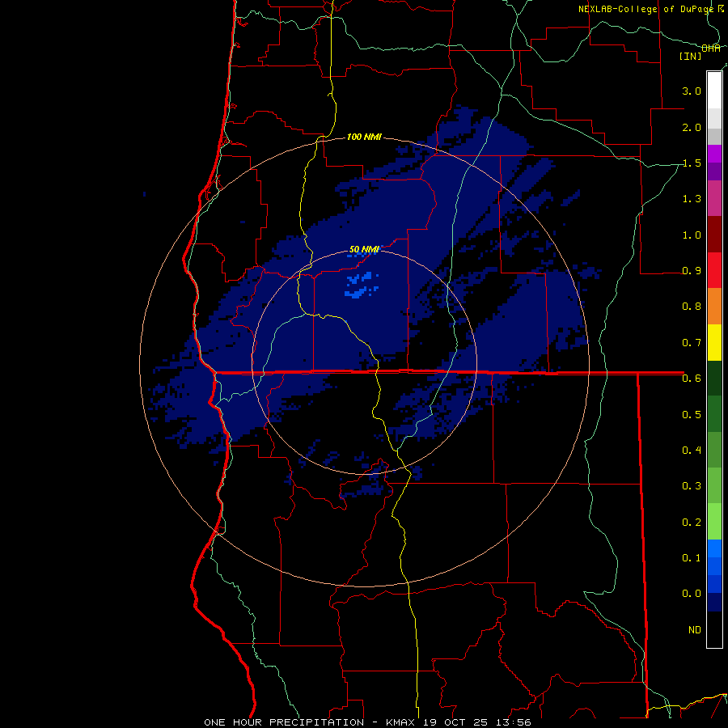
Task: Click the 0.5 legend value
Action: (x=692, y=415)
